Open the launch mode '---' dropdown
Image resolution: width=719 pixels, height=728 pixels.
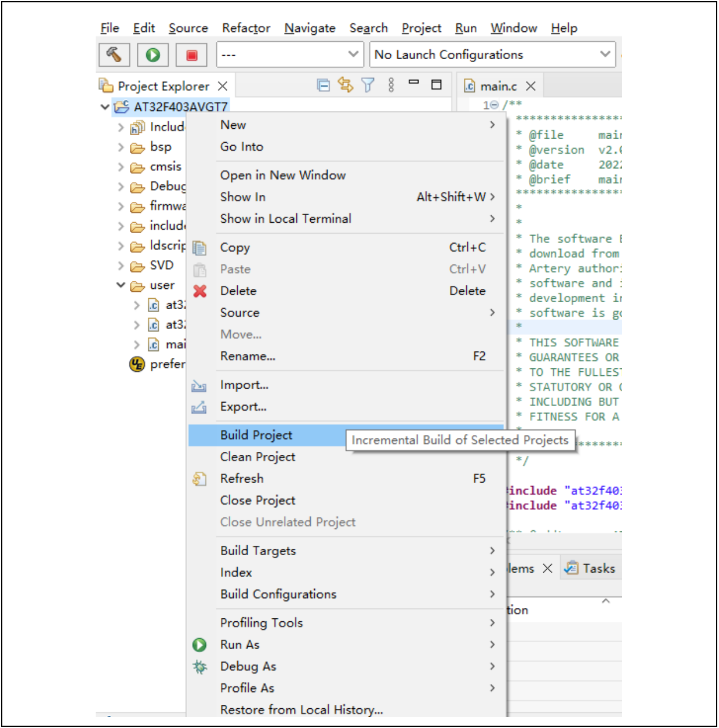coord(290,55)
